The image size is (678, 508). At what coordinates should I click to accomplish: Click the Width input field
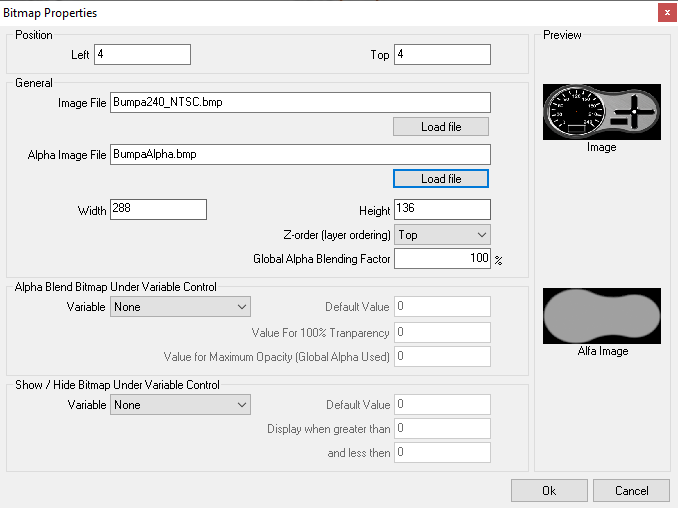point(158,210)
